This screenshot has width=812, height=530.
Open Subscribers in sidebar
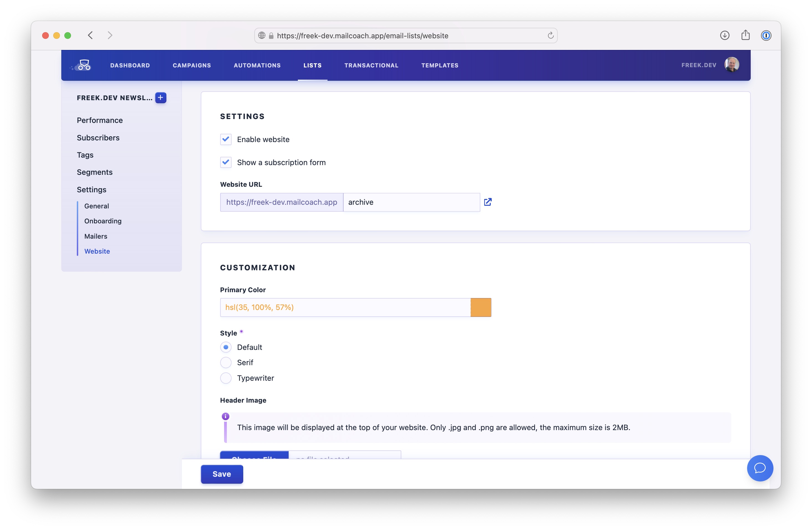tap(98, 138)
